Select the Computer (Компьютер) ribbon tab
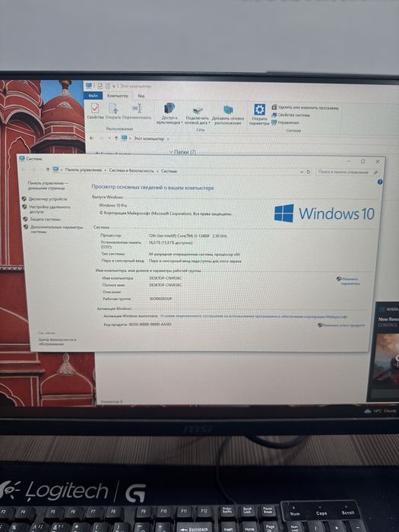Image resolution: width=399 pixels, height=532 pixels. click(117, 96)
